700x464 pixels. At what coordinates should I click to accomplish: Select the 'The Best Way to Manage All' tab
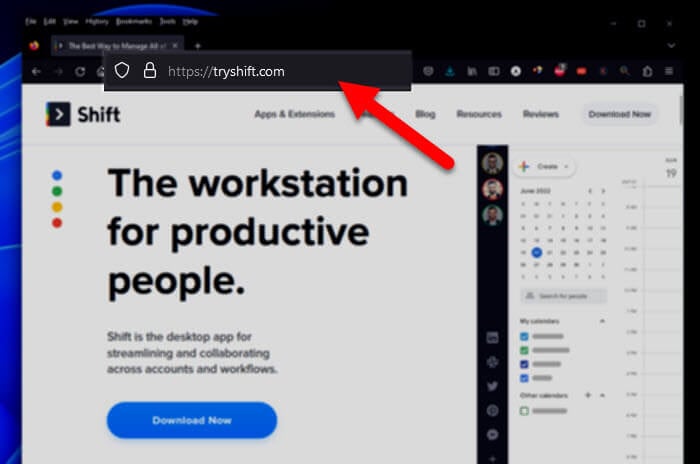tap(117, 46)
